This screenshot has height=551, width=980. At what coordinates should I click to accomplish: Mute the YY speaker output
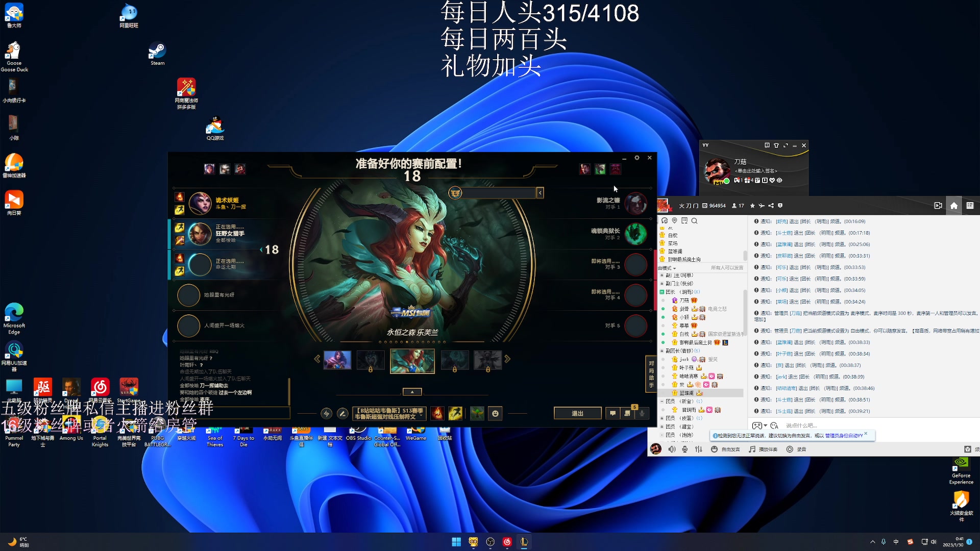(x=672, y=449)
